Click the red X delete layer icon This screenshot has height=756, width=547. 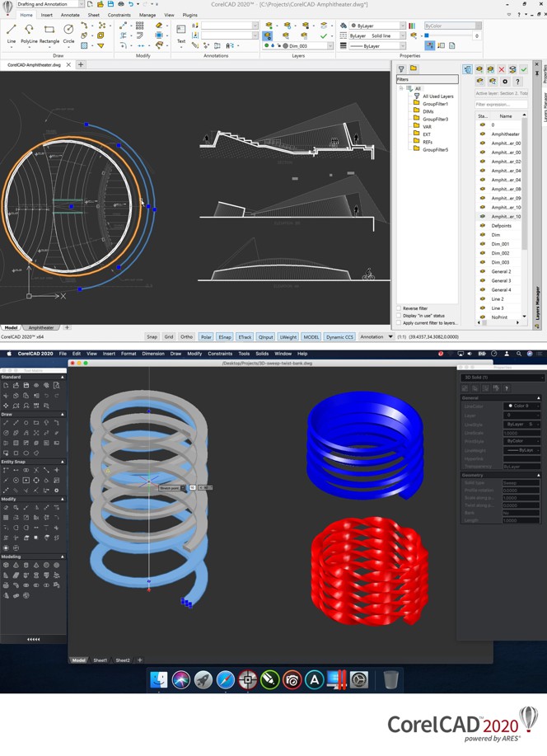point(502,70)
